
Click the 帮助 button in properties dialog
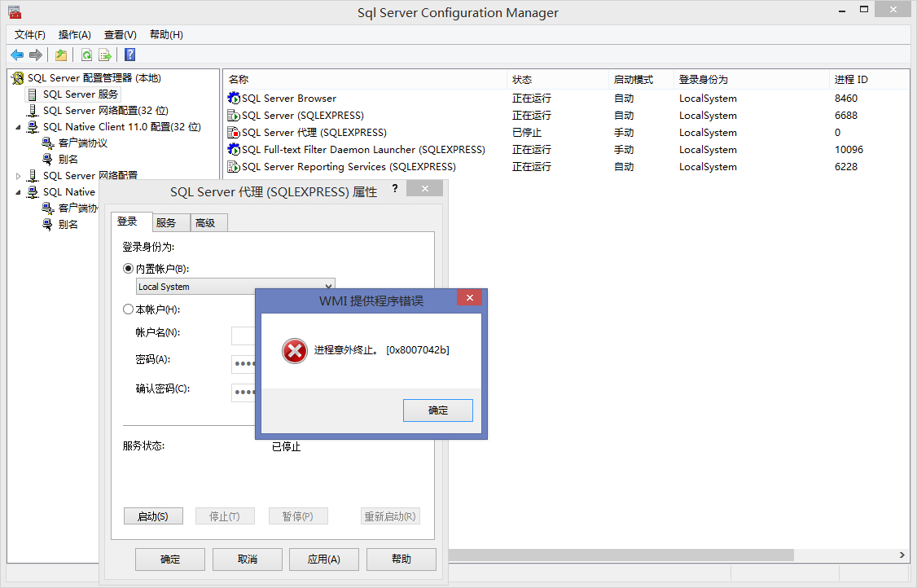click(401, 559)
